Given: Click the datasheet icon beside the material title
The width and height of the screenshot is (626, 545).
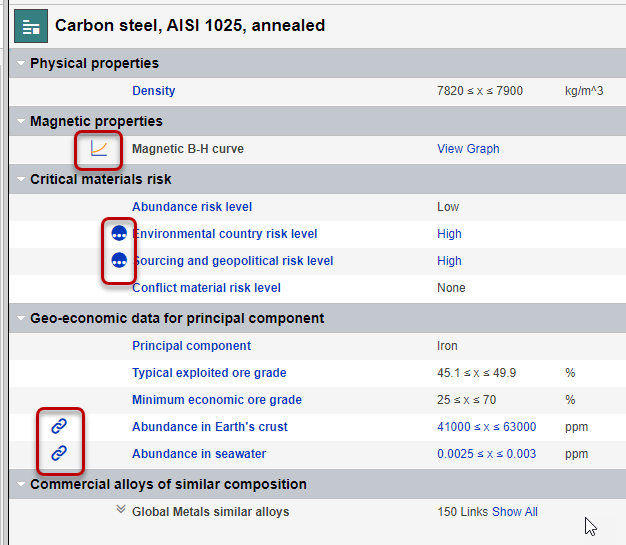Looking at the screenshot, I should point(30,26).
